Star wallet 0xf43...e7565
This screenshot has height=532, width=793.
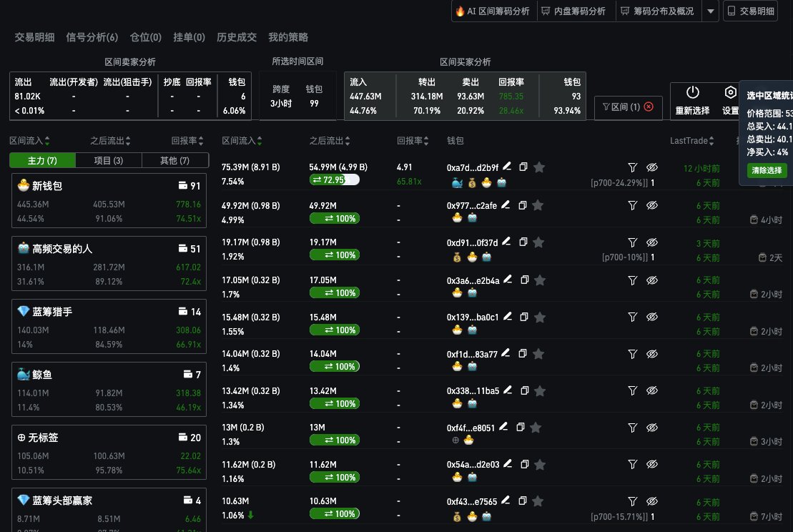[538, 501]
